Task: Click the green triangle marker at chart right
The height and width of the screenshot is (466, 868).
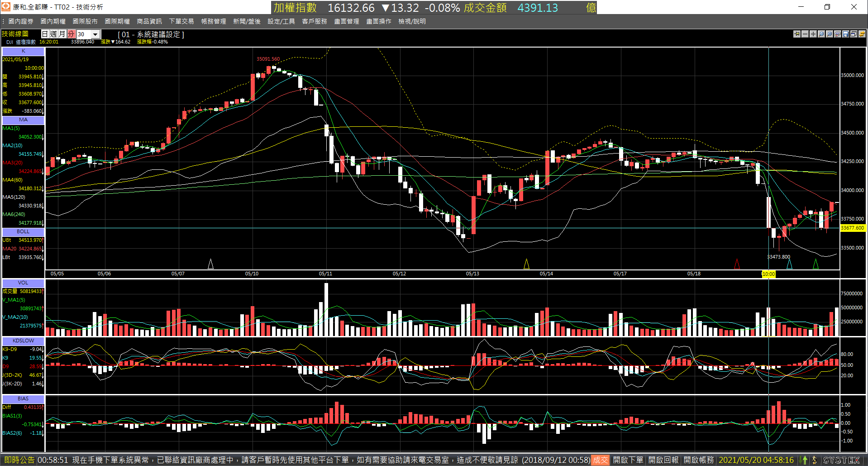Action: coord(816,264)
